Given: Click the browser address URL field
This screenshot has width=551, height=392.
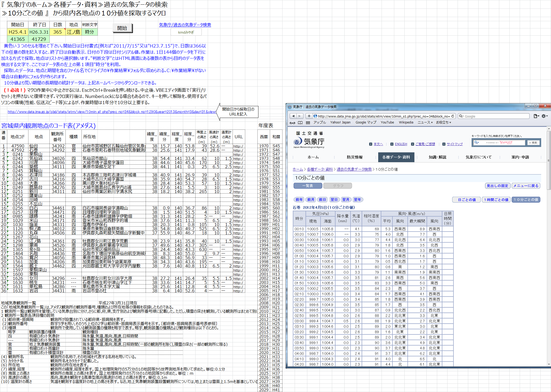Looking at the screenshot, I should click(384, 116).
